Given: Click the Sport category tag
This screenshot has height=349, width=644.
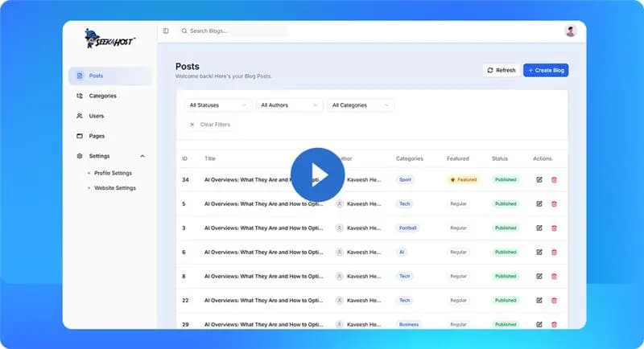Looking at the screenshot, I should (x=405, y=179).
